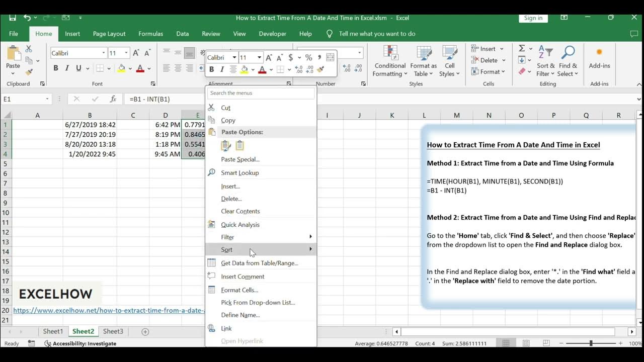The width and height of the screenshot is (644, 362).
Task: Click the Delete button in the Cells group
Action: tap(488, 60)
